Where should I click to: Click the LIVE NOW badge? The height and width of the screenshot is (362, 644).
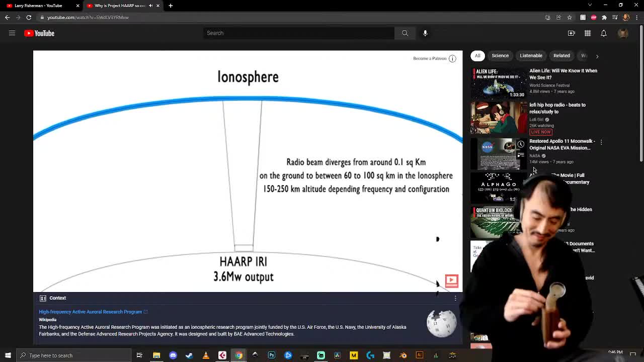click(541, 132)
